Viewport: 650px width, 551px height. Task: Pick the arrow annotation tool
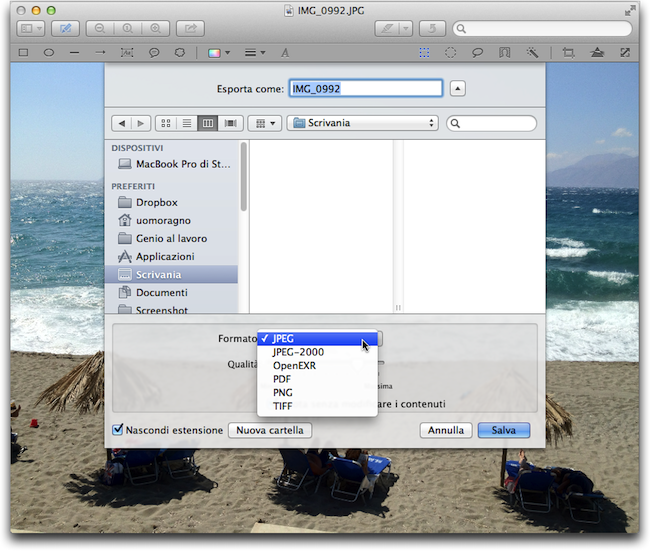tap(101, 51)
